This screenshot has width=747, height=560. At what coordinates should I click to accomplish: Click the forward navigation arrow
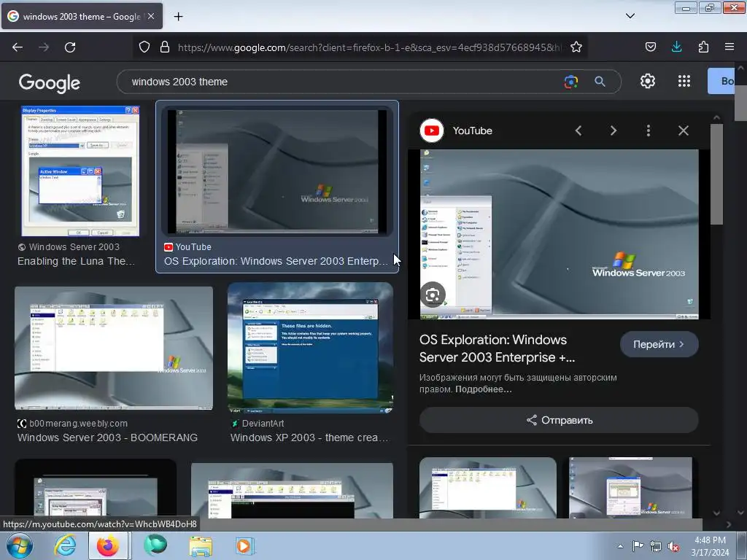coord(44,47)
